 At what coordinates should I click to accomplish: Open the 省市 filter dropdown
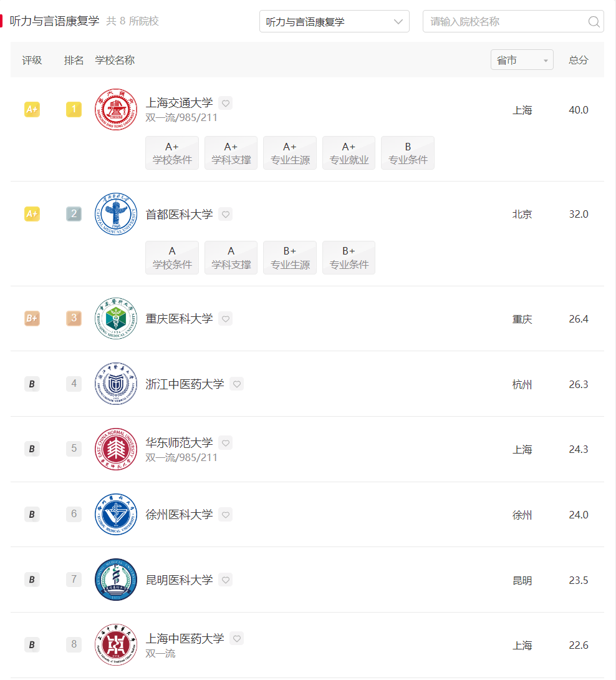tap(522, 60)
